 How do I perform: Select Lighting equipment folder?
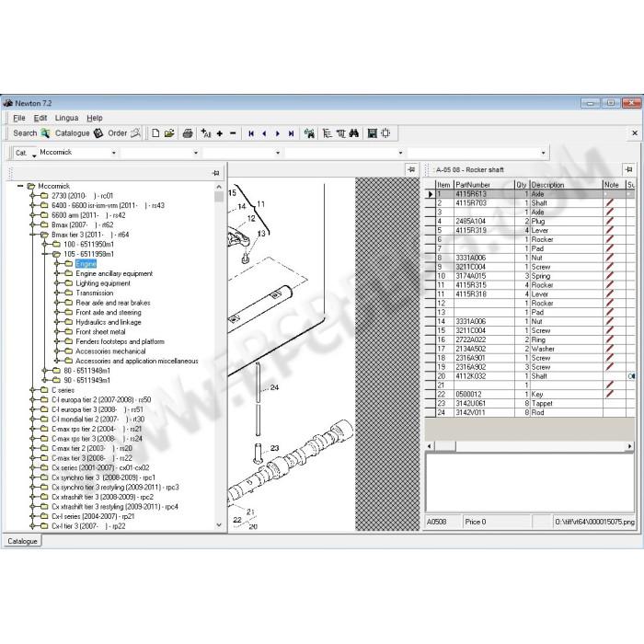103,283
